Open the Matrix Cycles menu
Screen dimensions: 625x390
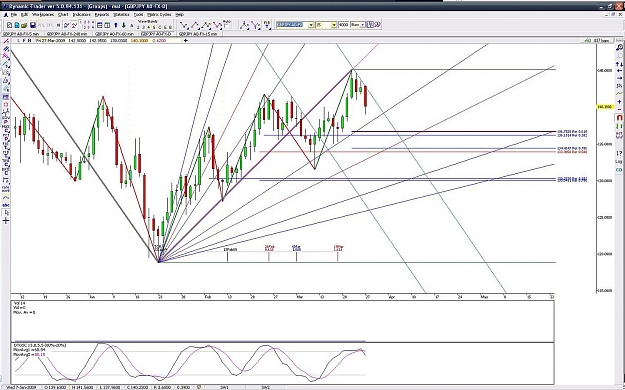pos(159,14)
